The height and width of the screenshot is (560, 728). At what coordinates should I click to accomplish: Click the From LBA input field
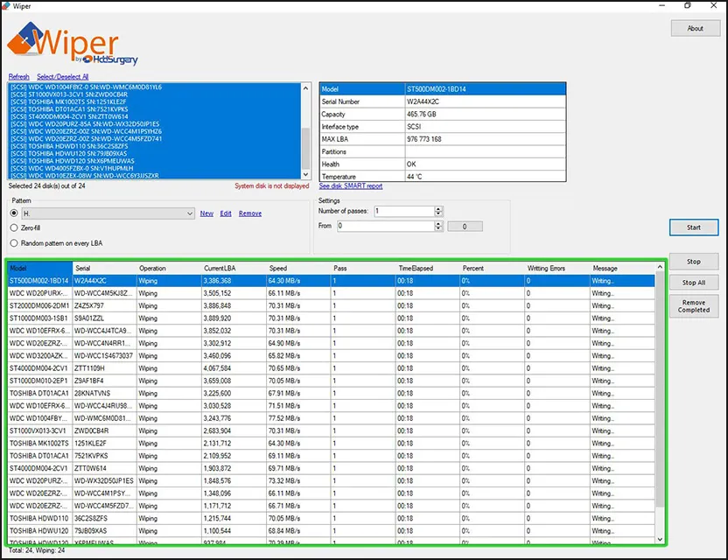coord(385,226)
